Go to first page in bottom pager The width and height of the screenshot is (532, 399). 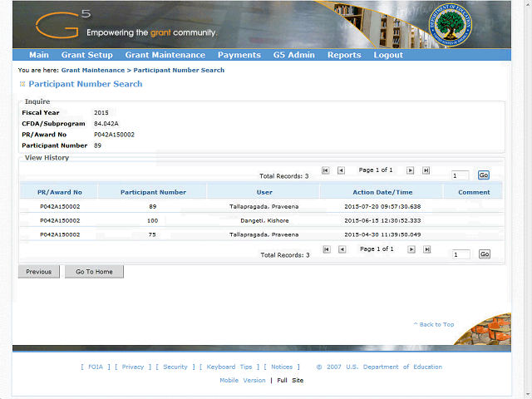coord(326,249)
